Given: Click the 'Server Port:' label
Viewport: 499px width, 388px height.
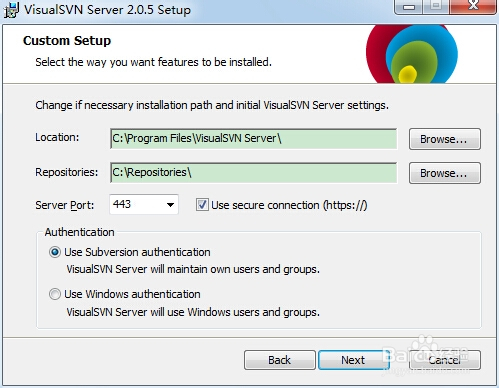Looking at the screenshot, I should pos(65,205).
